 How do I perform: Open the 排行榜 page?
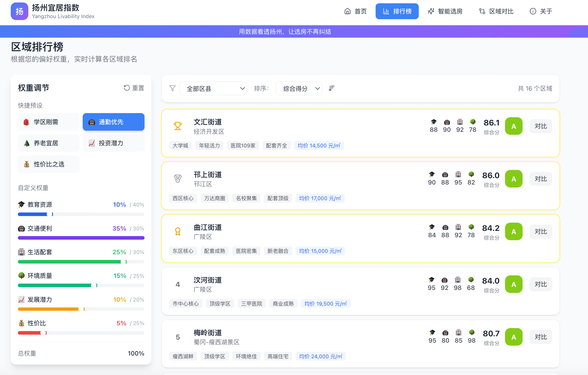[397, 11]
